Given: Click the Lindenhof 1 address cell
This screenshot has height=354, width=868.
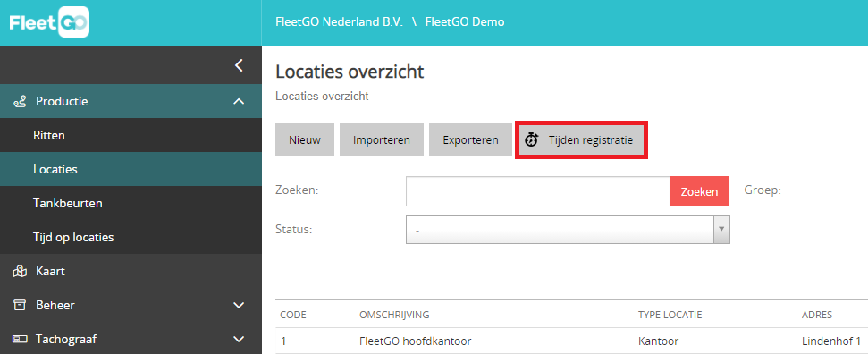Looking at the screenshot, I should click(x=831, y=341).
